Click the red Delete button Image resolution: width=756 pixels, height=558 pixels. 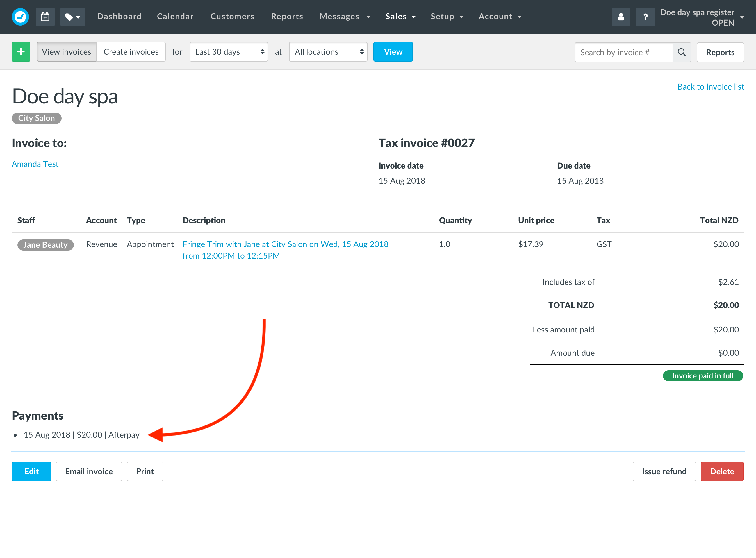pyautogui.click(x=722, y=471)
